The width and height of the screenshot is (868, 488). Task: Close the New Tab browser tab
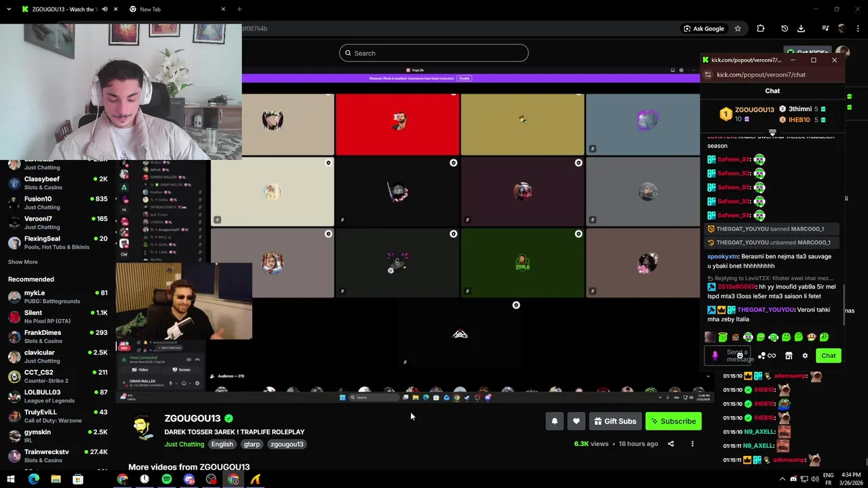tap(223, 9)
